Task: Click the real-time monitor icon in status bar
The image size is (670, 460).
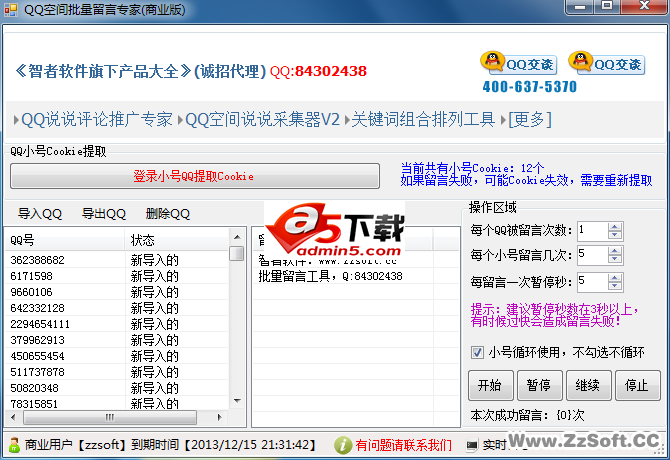Action: (x=472, y=445)
